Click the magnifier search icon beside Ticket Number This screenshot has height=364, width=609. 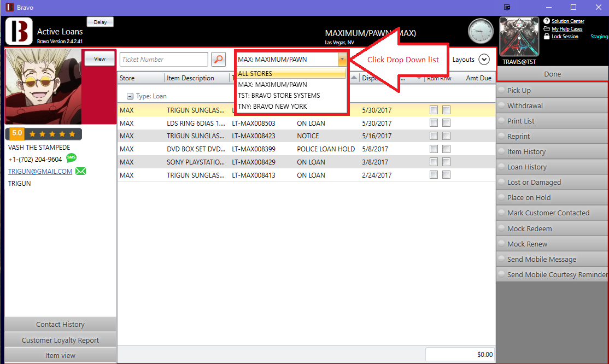click(x=219, y=60)
